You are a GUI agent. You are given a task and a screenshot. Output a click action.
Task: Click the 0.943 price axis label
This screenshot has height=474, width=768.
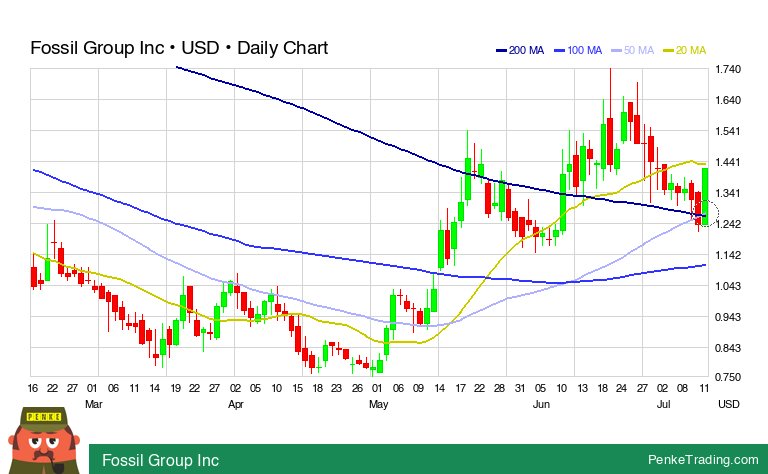728,317
